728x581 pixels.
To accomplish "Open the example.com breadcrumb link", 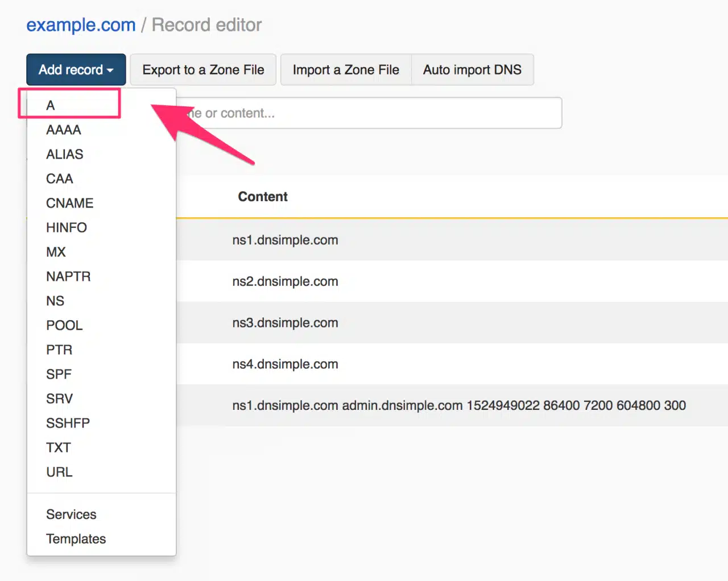I will click(x=81, y=25).
